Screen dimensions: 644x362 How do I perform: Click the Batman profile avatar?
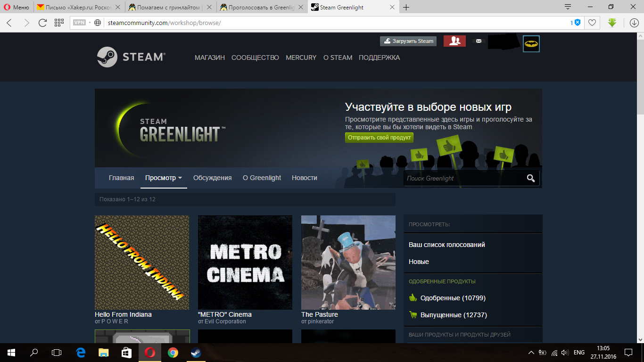(x=531, y=44)
